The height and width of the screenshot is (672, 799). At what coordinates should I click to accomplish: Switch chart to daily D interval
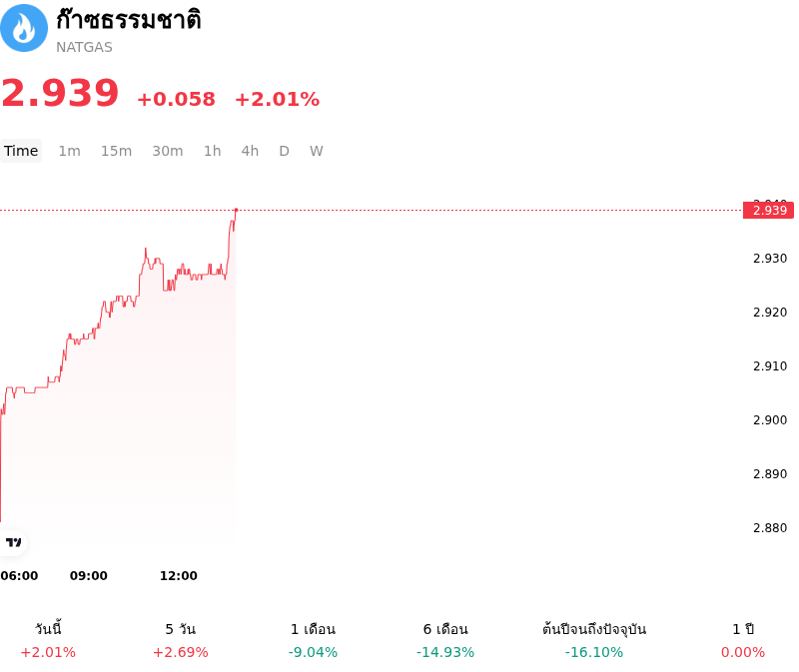tap(285, 151)
